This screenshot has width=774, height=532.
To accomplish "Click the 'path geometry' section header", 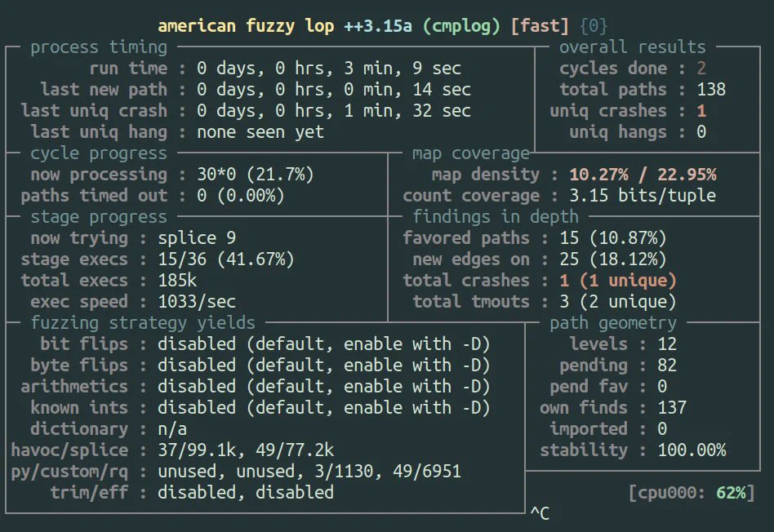I will click(x=613, y=323).
